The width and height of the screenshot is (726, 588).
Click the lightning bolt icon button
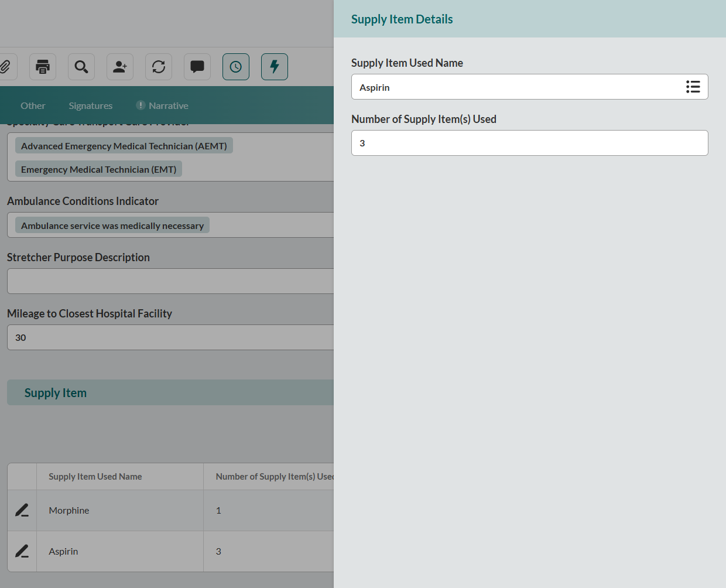coord(275,67)
